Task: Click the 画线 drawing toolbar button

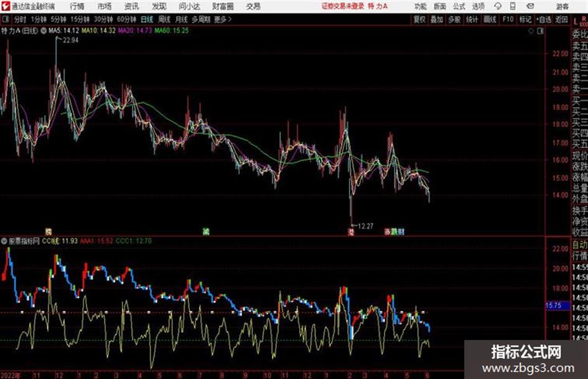Action: click(x=490, y=19)
